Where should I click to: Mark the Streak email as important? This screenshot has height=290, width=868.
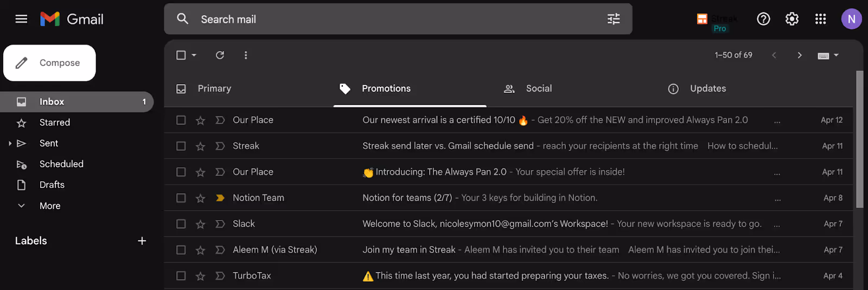(220, 146)
